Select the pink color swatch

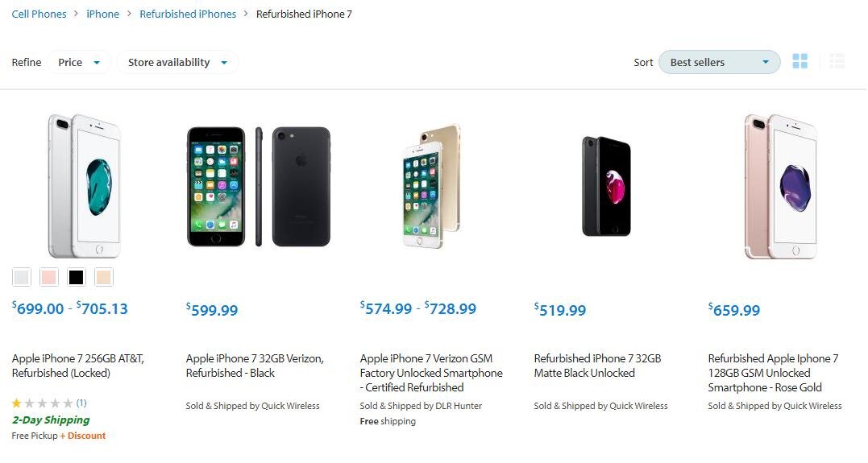tap(48, 277)
